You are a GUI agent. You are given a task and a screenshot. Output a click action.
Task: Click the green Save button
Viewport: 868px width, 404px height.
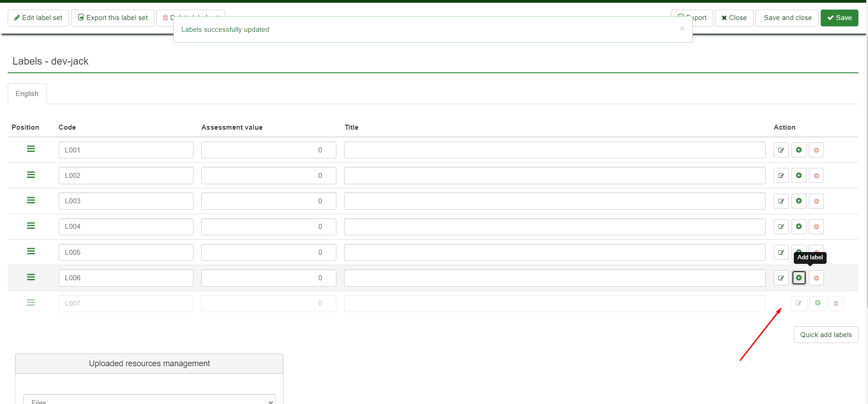[x=839, y=18]
